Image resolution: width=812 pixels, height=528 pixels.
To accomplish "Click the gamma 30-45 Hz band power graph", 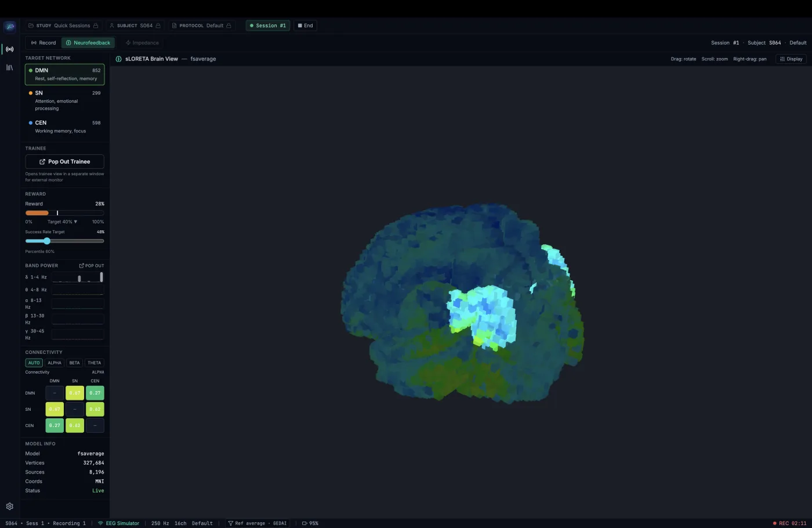I will (78, 334).
